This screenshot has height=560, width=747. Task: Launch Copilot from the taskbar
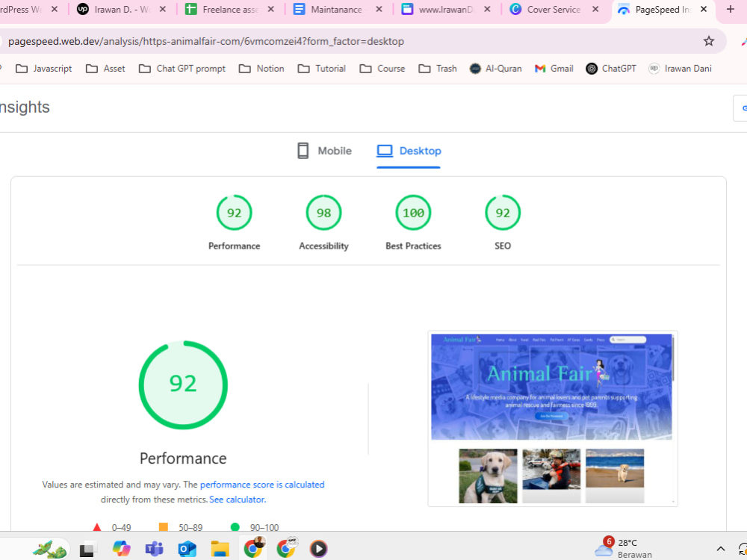(121, 549)
